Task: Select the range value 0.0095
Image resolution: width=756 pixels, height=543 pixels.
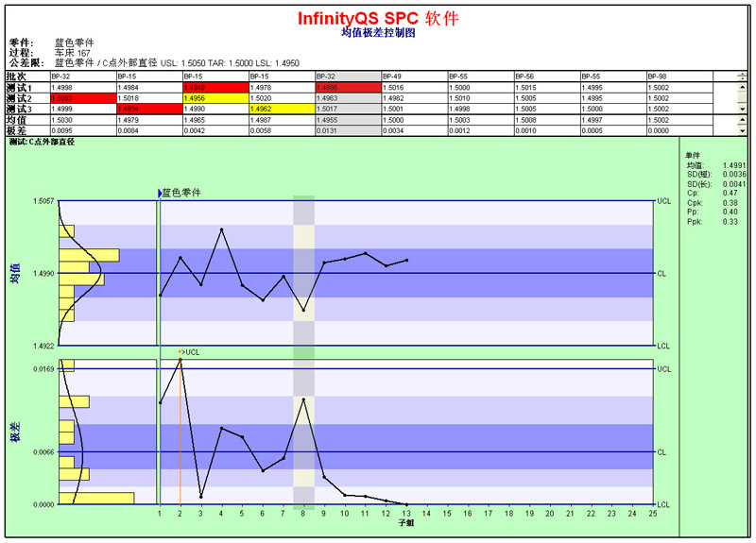Action: [83, 130]
